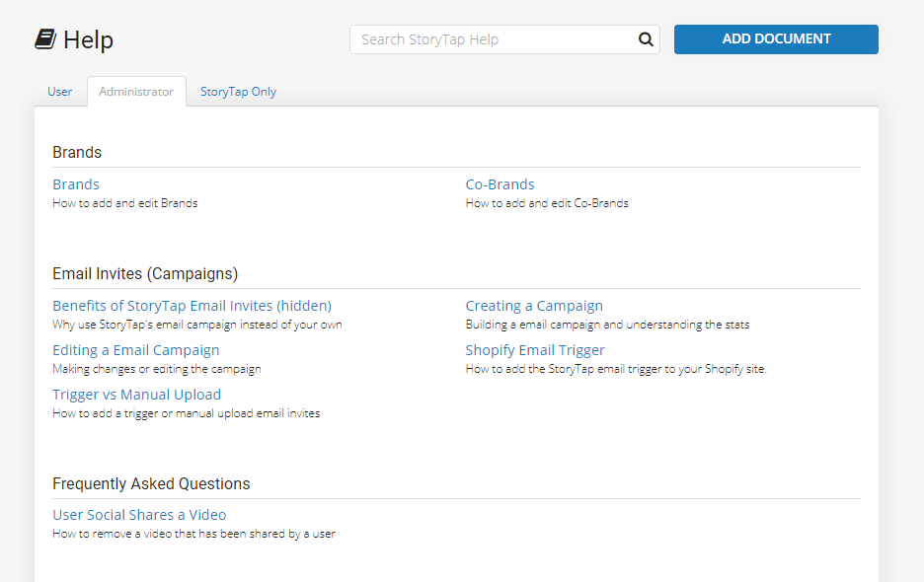This screenshot has width=924, height=582.
Task: Open User Social Shares a Video
Action: pos(139,515)
